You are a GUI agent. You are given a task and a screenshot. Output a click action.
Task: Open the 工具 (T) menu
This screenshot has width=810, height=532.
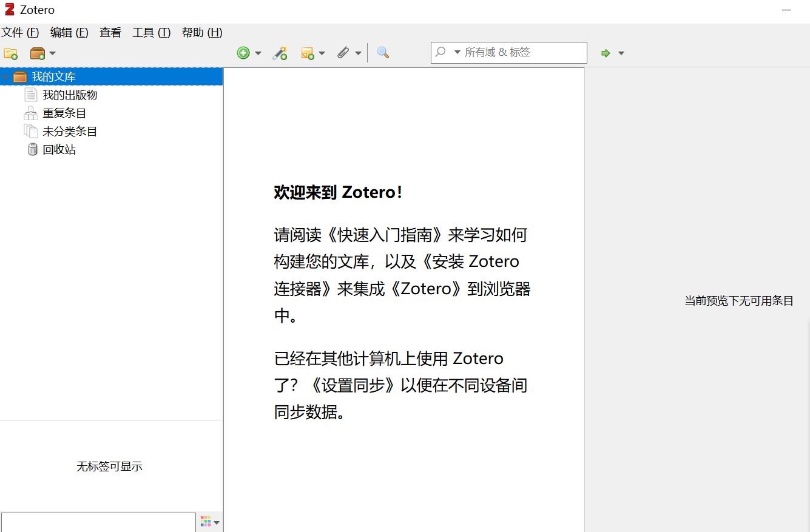click(x=152, y=33)
